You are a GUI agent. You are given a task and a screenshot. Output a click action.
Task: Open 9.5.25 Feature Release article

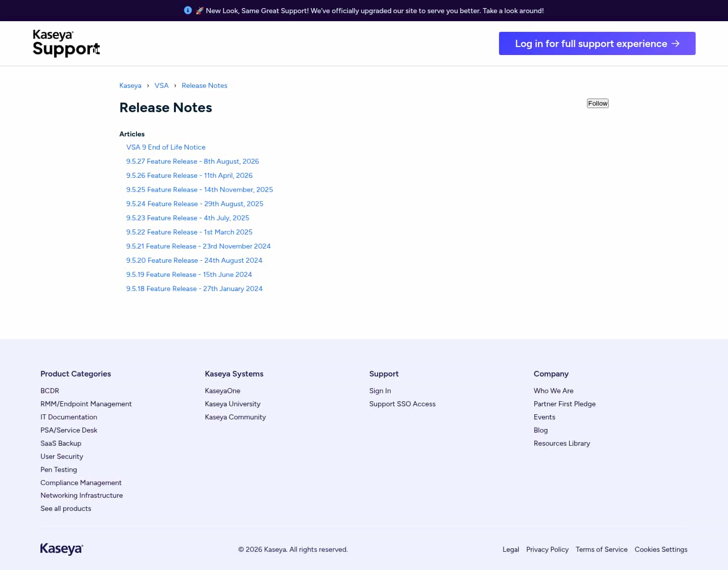(x=200, y=189)
